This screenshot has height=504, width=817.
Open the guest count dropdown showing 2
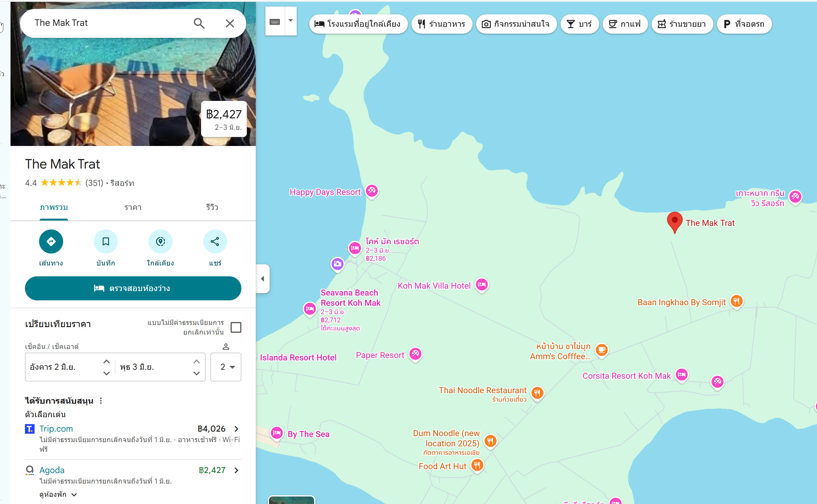click(x=226, y=367)
